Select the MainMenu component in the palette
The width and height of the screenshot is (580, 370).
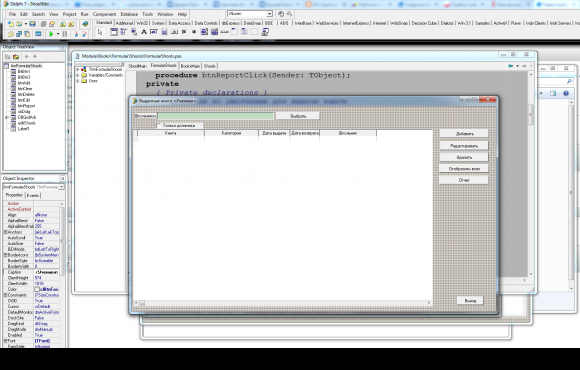pyautogui.click(x=124, y=32)
